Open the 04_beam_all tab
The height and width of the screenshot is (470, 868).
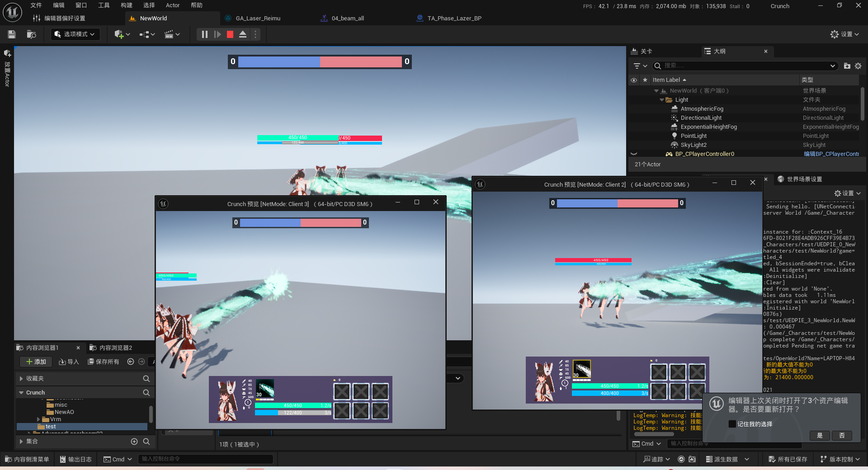tap(348, 19)
